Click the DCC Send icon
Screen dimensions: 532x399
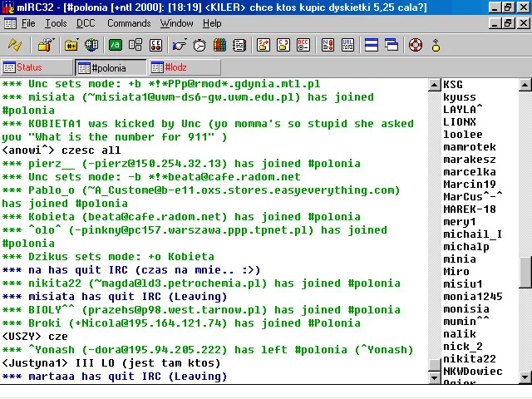tap(264, 45)
